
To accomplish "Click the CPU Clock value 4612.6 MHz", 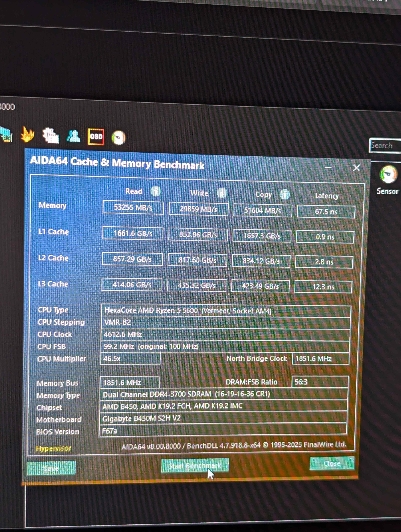I will [225, 335].
